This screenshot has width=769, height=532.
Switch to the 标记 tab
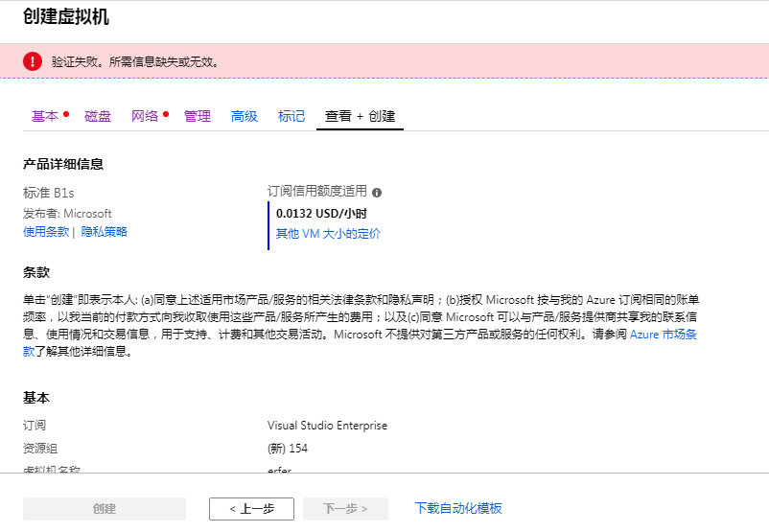(291, 116)
